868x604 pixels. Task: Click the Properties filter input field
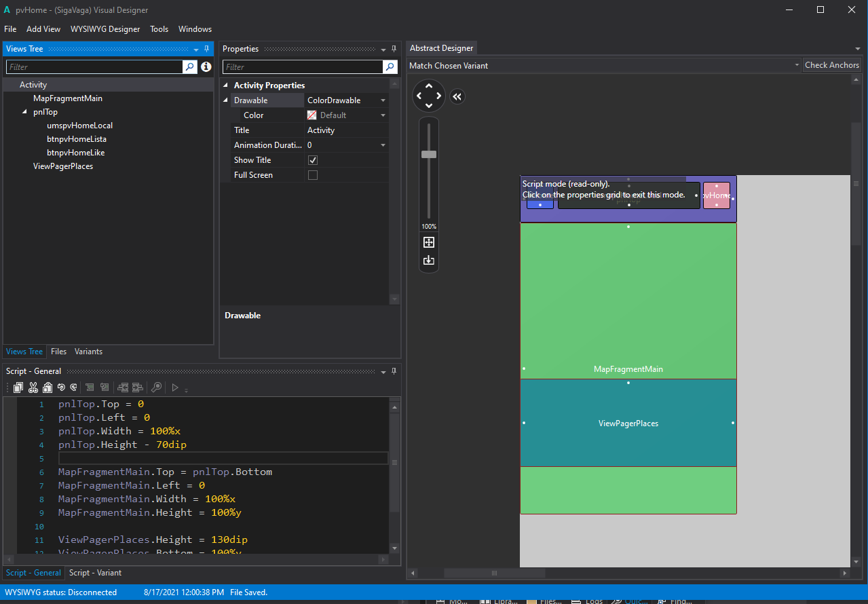[x=303, y=67]
